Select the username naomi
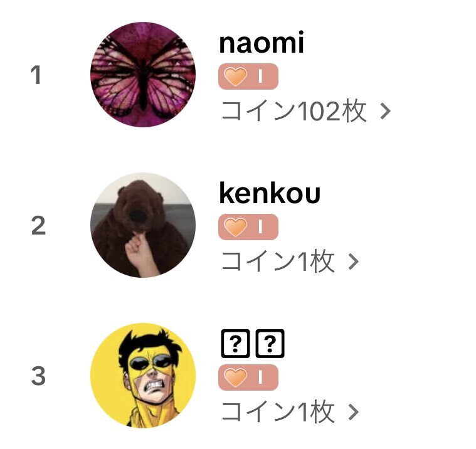476x449 pixels. (262, 43)
